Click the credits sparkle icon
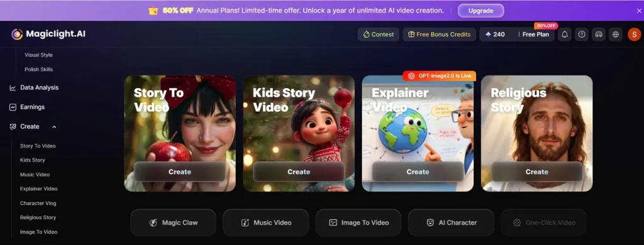 [488, 35]
